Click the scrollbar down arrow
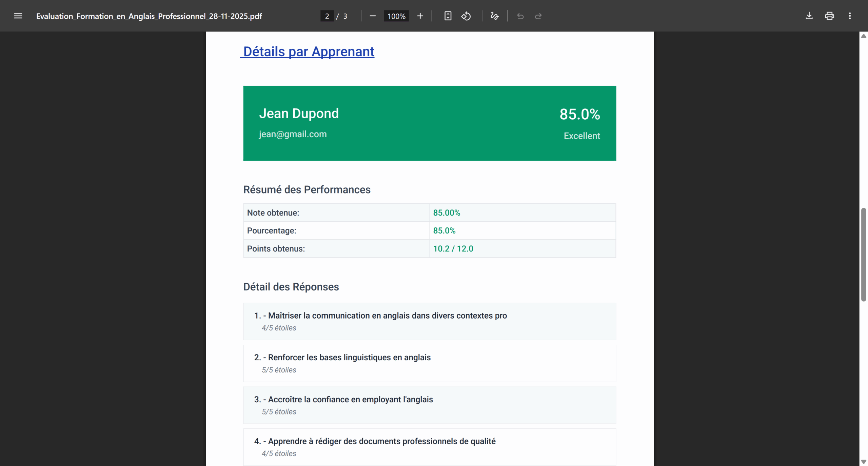868x466 pixels. (x=864, y=461)
